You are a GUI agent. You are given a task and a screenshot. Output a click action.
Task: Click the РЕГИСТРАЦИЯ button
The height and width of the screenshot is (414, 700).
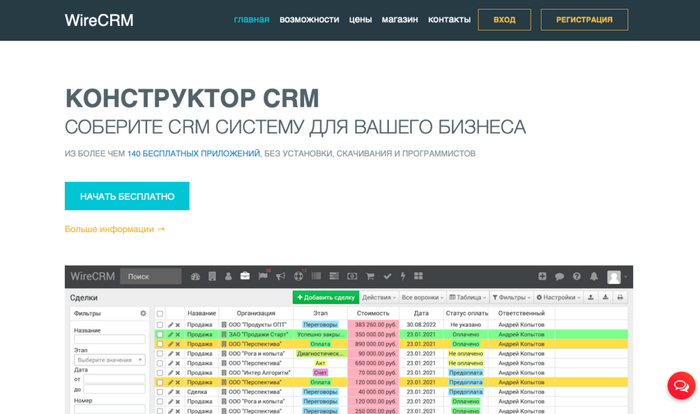[x=584, y=20]
